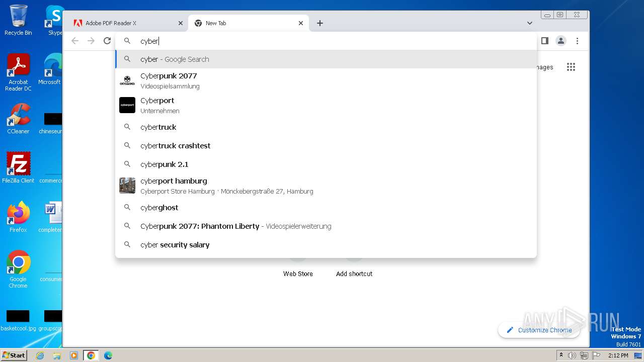Reload the page with the refresh icon
Screen dimensions: 644x362
pyautogui.click(x=107, y=41)
